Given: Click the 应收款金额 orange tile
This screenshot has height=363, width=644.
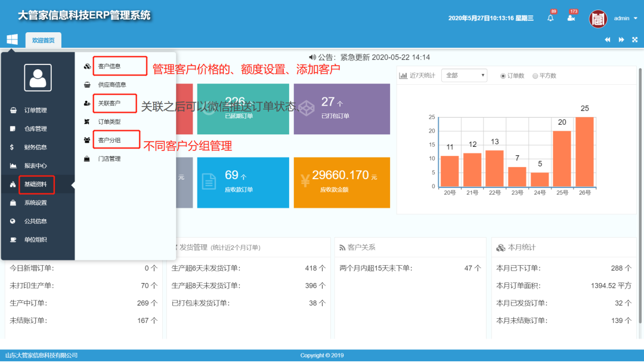Looking at the screenshot, I should (x=341, y=182).
